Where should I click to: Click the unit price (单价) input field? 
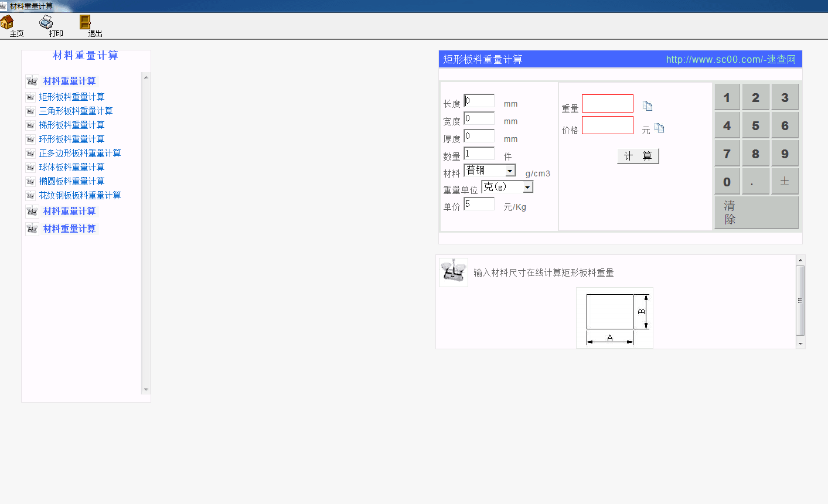tap(479, 204)
